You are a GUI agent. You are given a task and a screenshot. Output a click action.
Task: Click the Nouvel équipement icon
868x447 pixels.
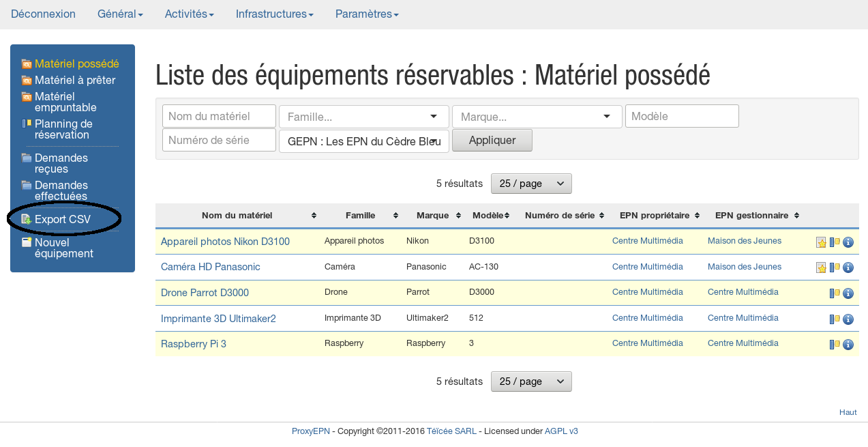[x=27, y=243]
